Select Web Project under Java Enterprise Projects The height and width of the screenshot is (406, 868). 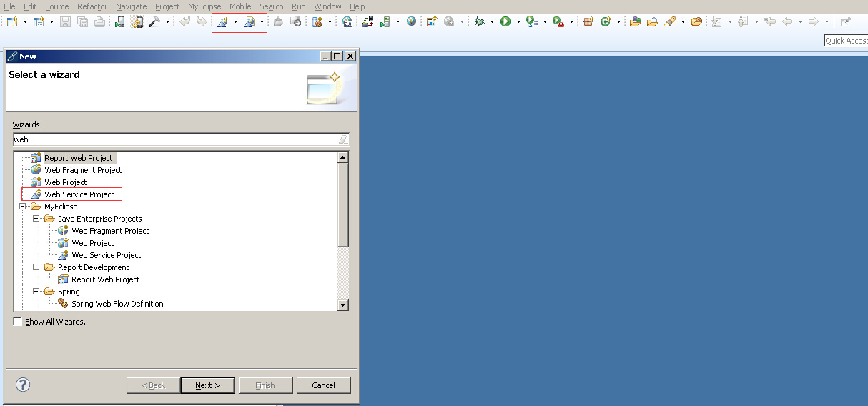click(92, 243)
